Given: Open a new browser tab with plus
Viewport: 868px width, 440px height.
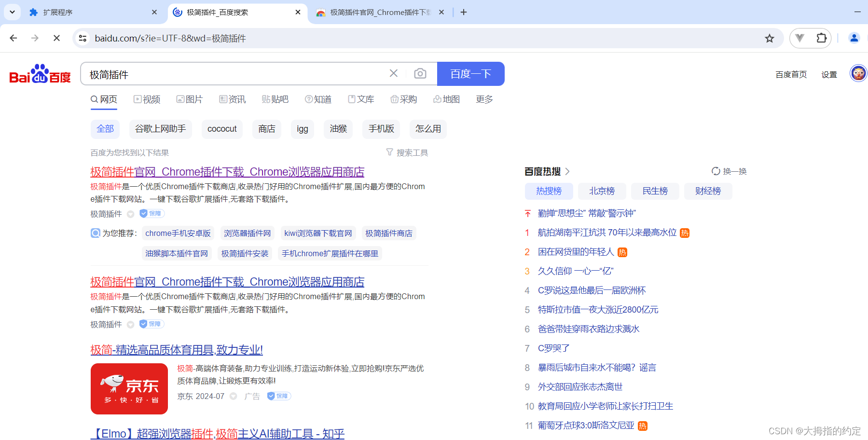Looking at the screenshot, I should (464, 12).
